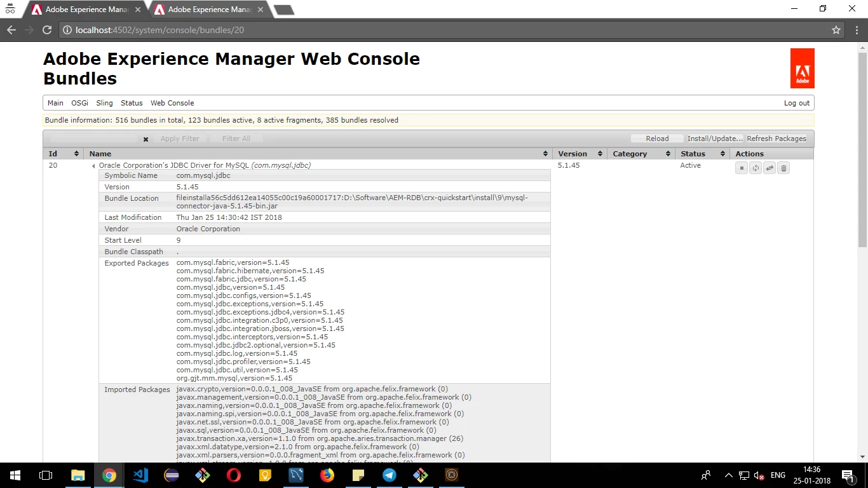Screen dimensions: 868x488
Task: Open a new browser tab
Action: 283,10
